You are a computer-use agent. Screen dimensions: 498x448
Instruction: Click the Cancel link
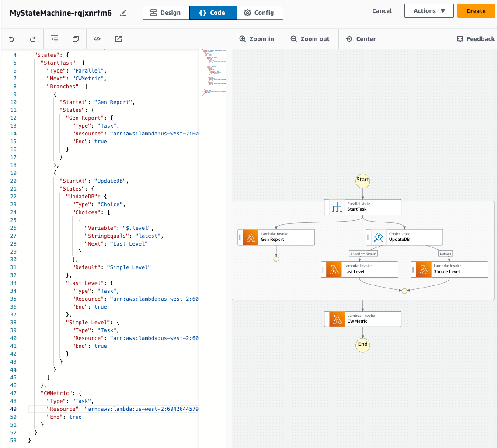pos(382,11)
